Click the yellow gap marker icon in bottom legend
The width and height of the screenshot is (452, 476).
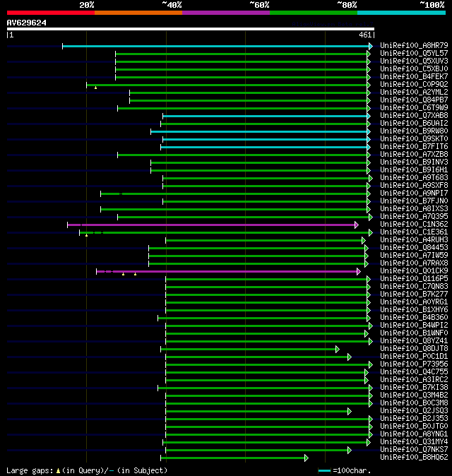pyautogui.click(x=58, y=471)
